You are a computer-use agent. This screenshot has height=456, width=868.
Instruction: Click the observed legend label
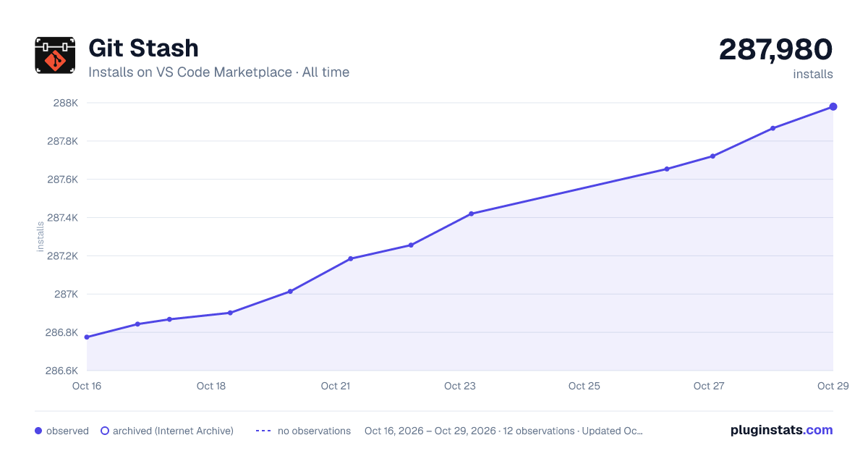pos(67,431)
